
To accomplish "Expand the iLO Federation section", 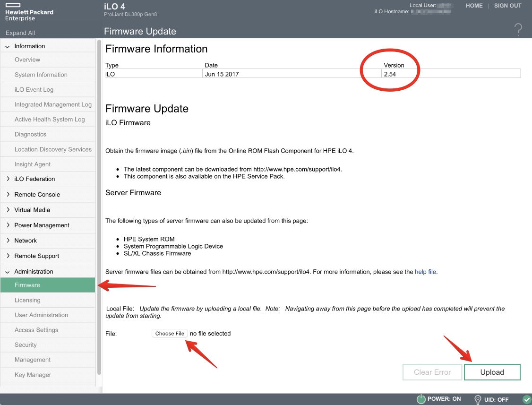I will tap(8, 179).
